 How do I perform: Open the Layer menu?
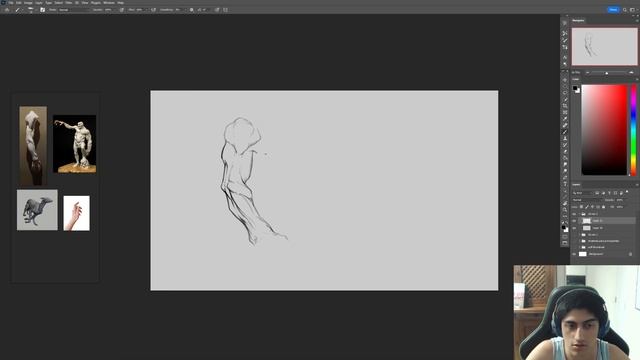[x=38, y=3]
